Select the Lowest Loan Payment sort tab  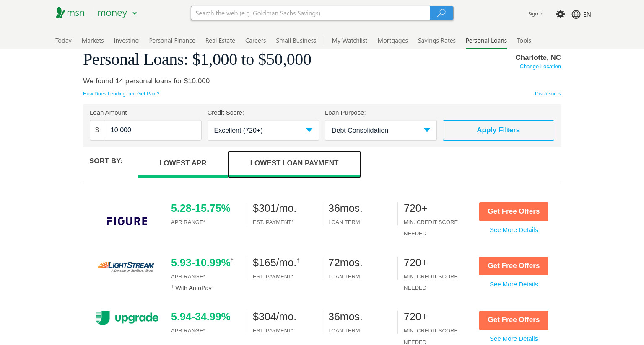294,164
